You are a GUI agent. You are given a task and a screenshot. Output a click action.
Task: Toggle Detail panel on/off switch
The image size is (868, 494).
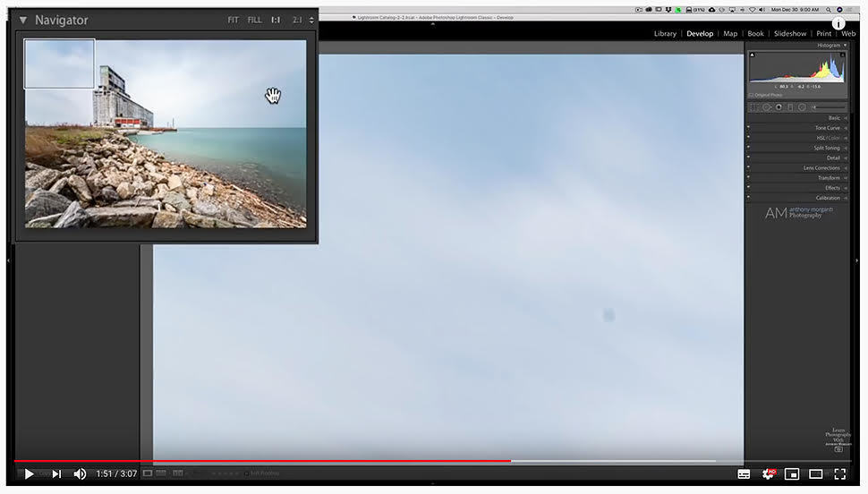(748, 158)
